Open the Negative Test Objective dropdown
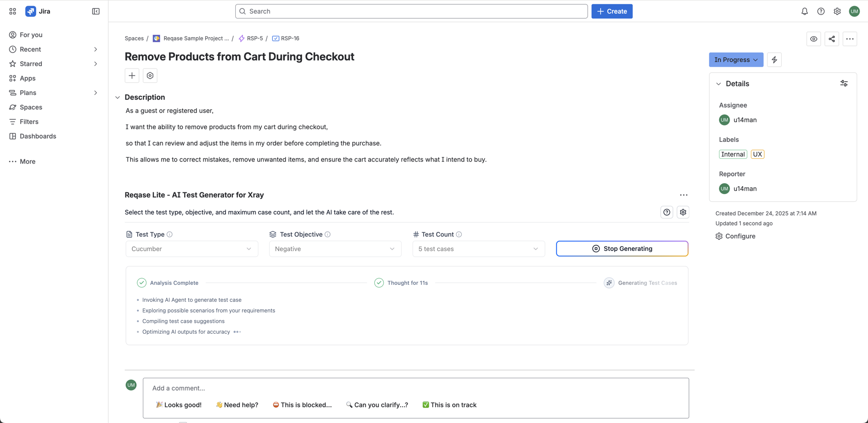868x423 pixels. (334, 249)
